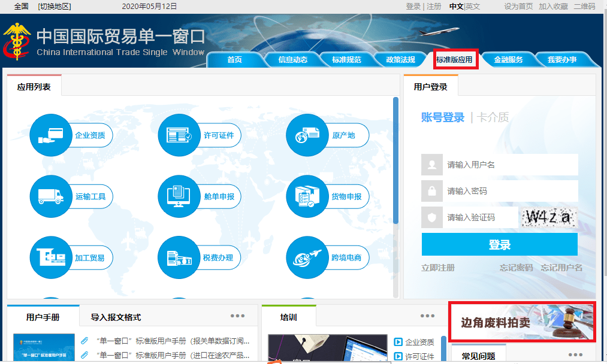Open the 进口在途农产品 user manual link

(173, 355)
